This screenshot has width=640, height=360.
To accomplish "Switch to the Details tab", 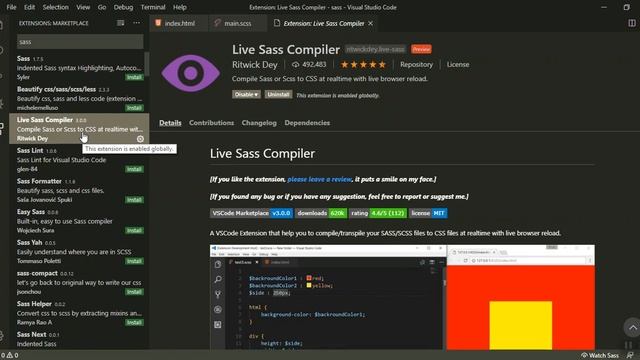I will 170,123.
